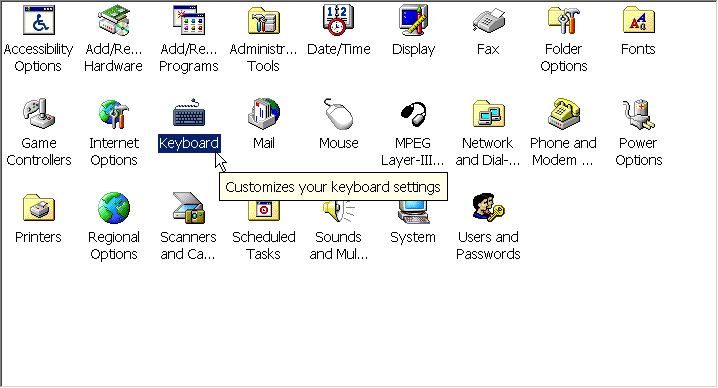Click the "Fonts" label text

coord(638,49)
